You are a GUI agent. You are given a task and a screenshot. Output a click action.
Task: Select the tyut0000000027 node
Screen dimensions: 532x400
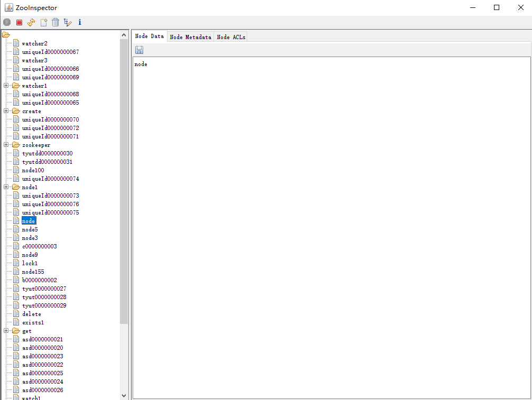pyautogui.click(x=44, y=289)
